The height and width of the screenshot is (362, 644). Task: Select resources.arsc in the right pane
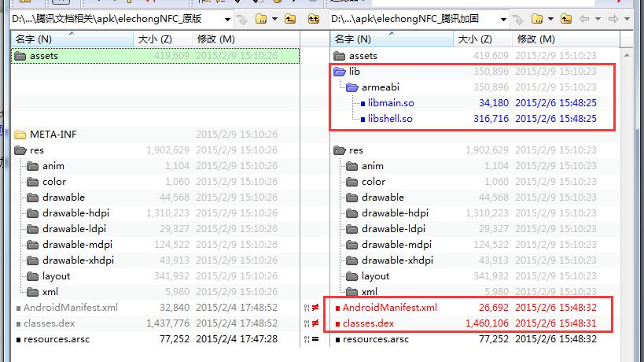coord(376,339)
